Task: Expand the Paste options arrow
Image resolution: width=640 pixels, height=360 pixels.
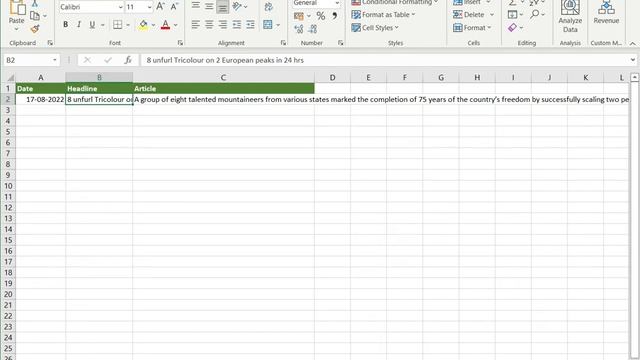Action: click(16, 29)
